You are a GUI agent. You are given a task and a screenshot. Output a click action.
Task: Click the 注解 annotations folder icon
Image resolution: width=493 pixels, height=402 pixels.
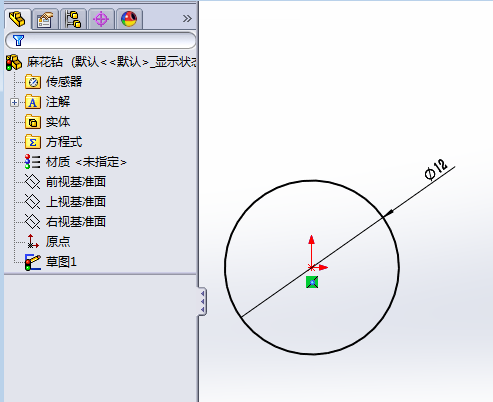tap(33, 102)
